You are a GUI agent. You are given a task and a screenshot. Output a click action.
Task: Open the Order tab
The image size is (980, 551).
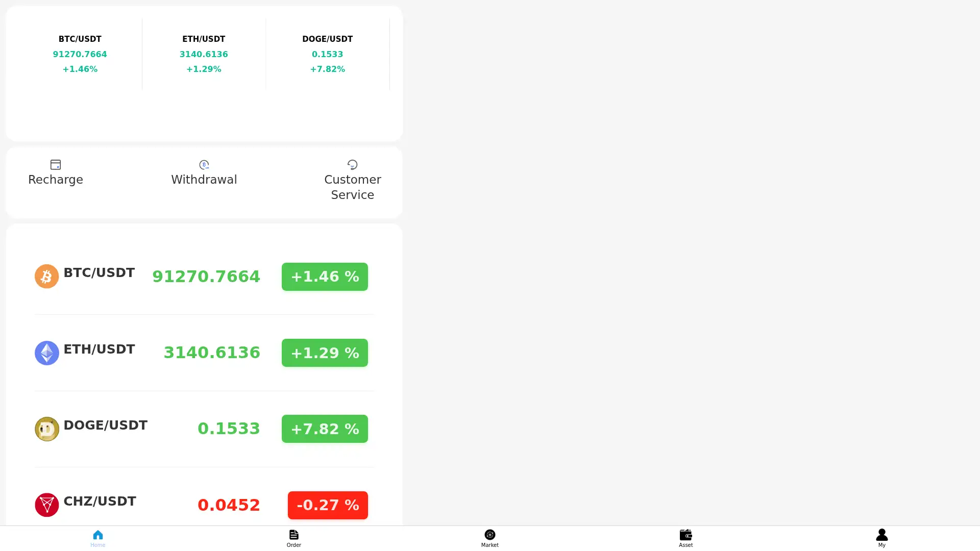pyautogui.click(x=293, y=538)
